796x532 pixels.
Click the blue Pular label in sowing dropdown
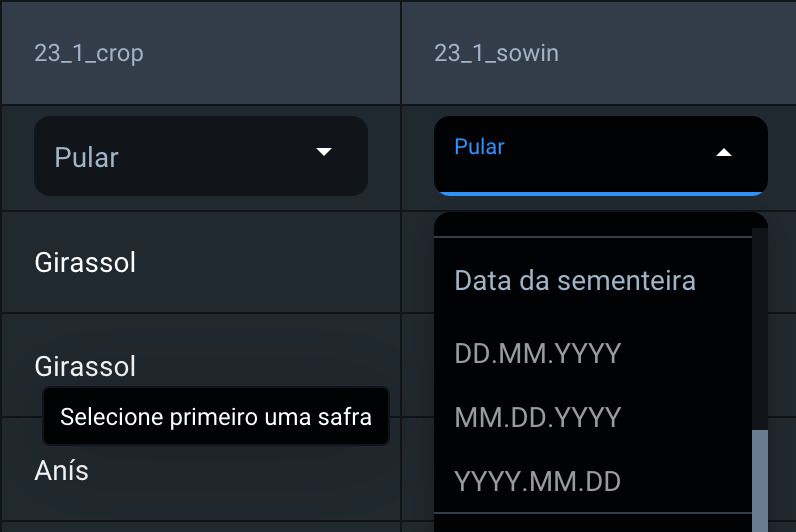(x=479, y=147)
